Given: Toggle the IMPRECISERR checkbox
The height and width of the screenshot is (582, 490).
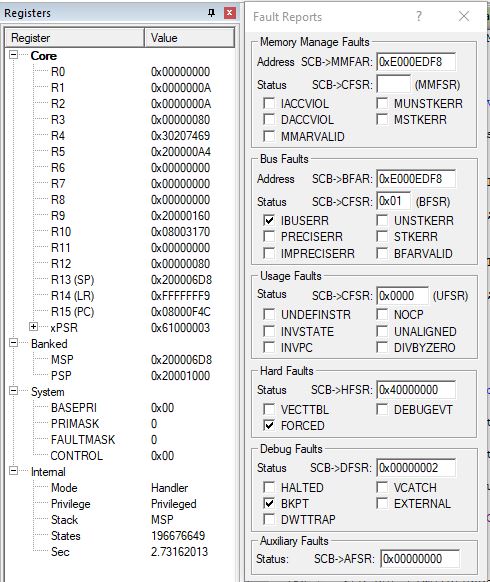Looking at the screenshot, I should (x=269, y=253).
